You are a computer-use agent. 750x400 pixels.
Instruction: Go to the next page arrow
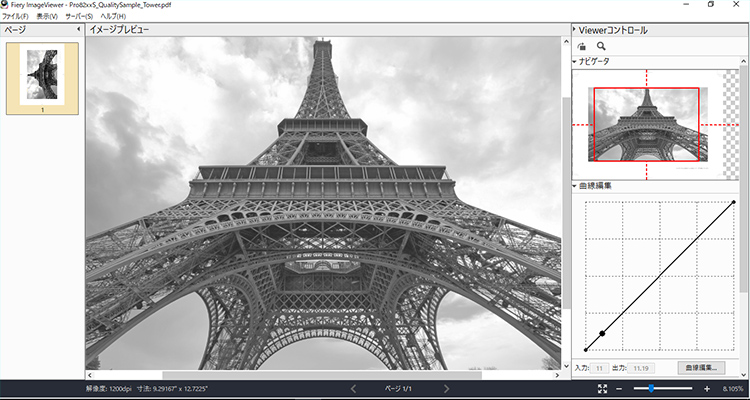pos(446,388)
